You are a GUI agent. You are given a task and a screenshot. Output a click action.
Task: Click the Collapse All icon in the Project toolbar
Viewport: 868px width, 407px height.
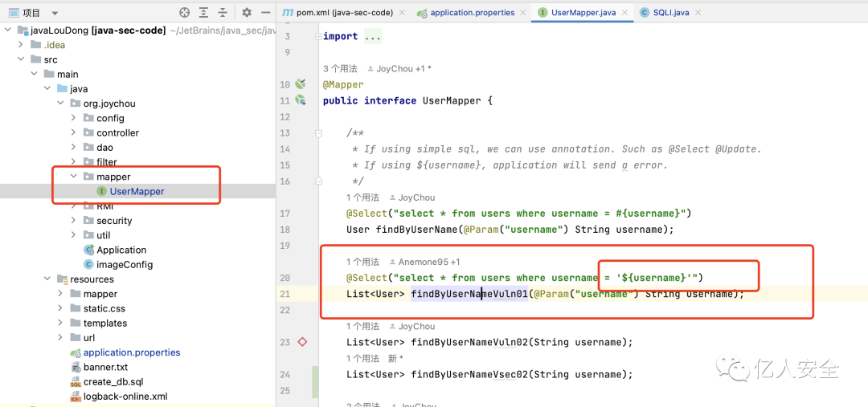(x=223, y=12)
